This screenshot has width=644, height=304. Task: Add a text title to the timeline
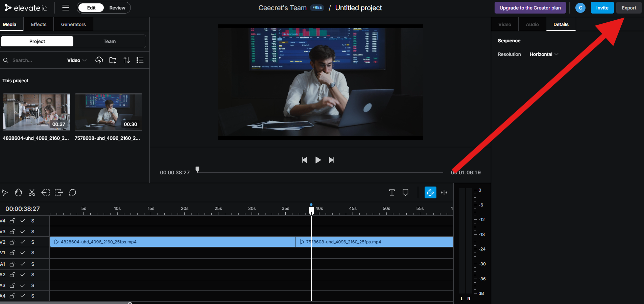(x=392, y=193)
